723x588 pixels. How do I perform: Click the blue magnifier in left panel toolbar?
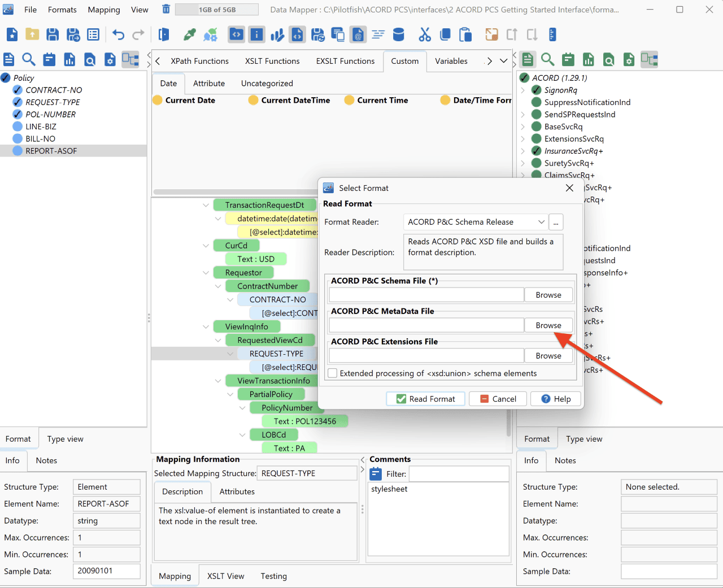(x=29, y=59)
